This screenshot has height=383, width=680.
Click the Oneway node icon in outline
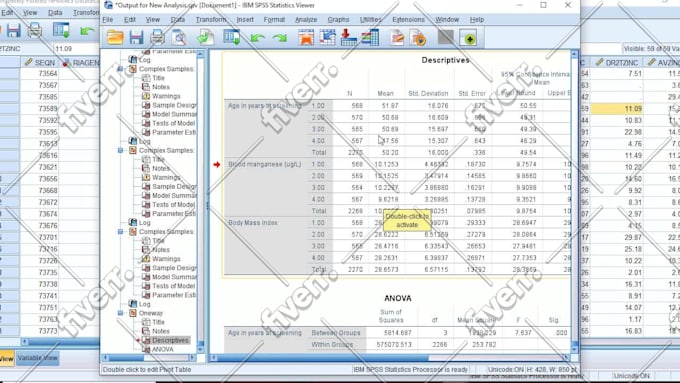[133, 313]
